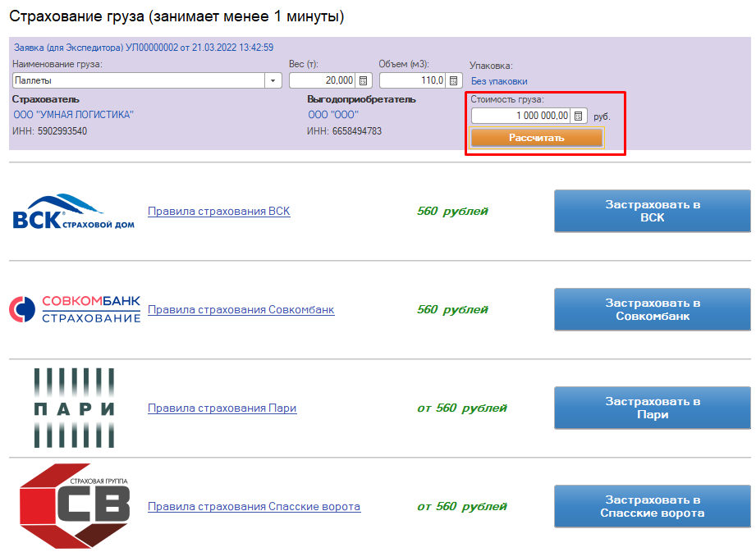Open Правила страхования ВСК link

click(219, 211)
